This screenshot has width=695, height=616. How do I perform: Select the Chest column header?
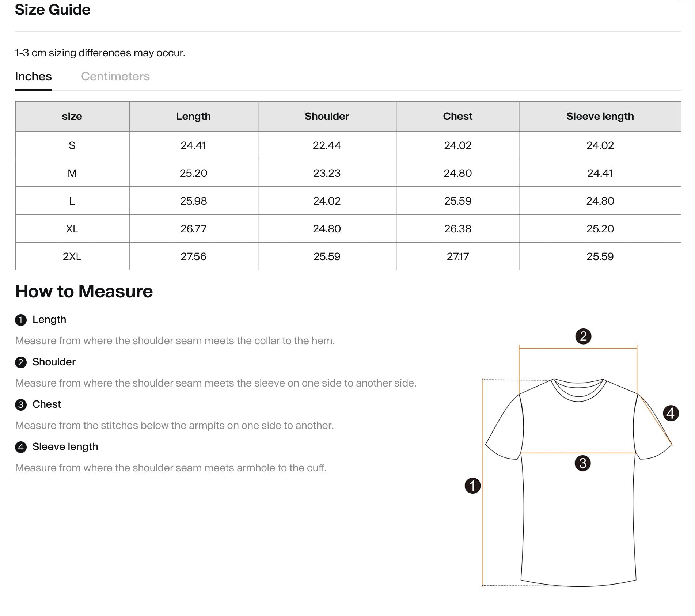pyautogui.click(x=457, y=116)
